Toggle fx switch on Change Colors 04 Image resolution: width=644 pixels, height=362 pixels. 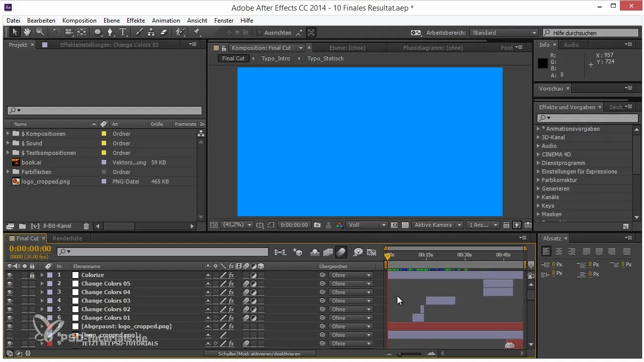tap(231, 292)
